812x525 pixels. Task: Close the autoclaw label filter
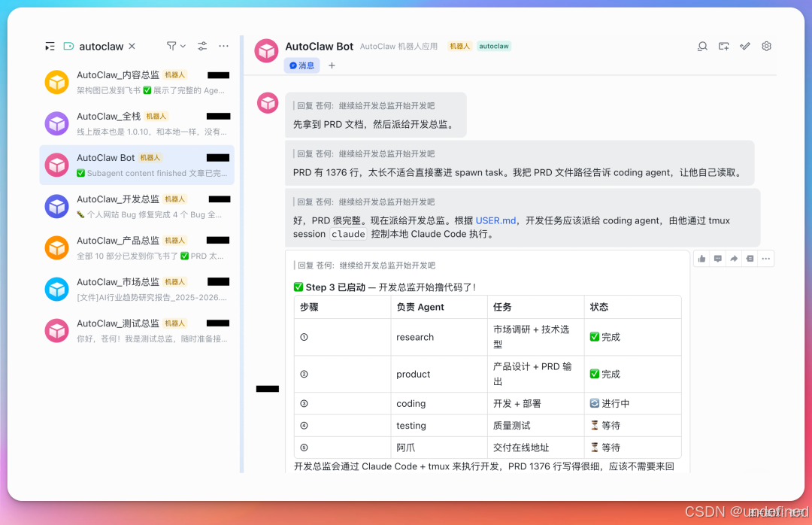(131, 46)
